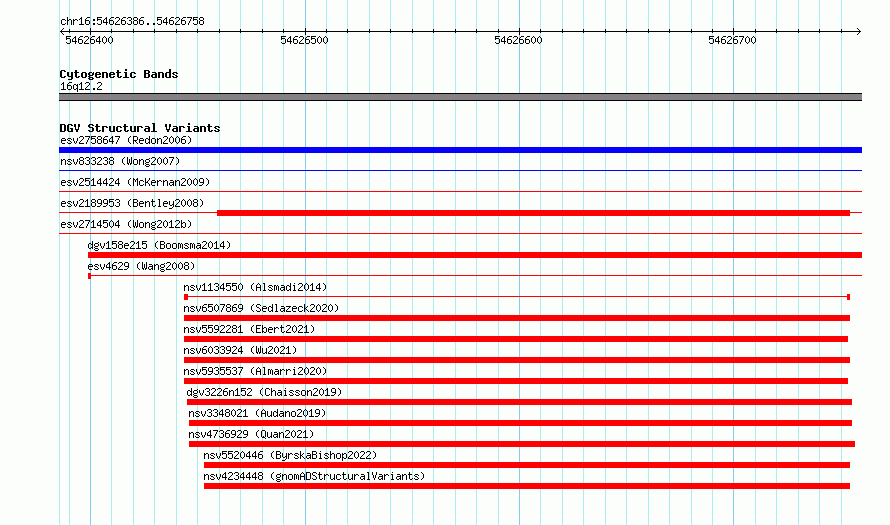890x525 pixels.
Task: Click the nsv3348021 (Audano2019) label
Action: coord(258,413)
